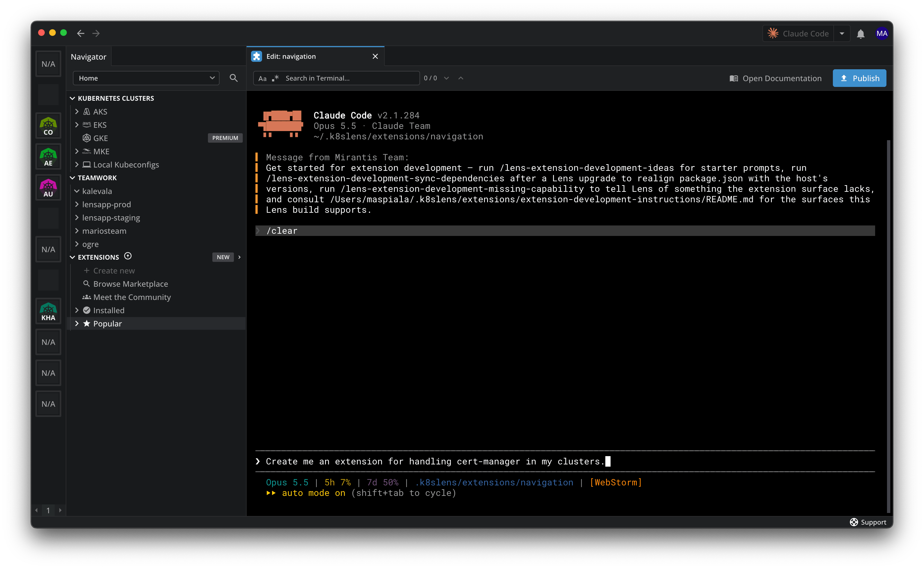The width and height of the screenshot is (924, 569).
Task: Go forward with the right arrow
Action: click(x=96, y=33)
